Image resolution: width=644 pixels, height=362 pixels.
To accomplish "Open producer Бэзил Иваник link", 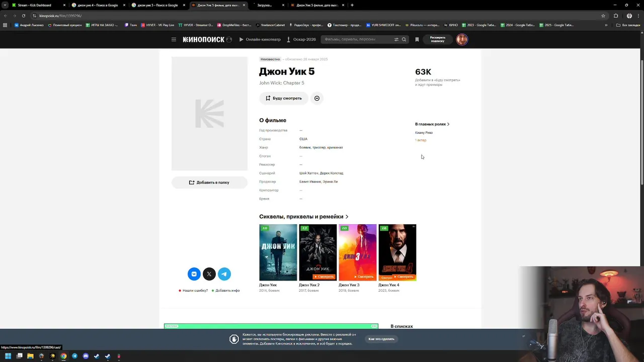I will point(310,182).
